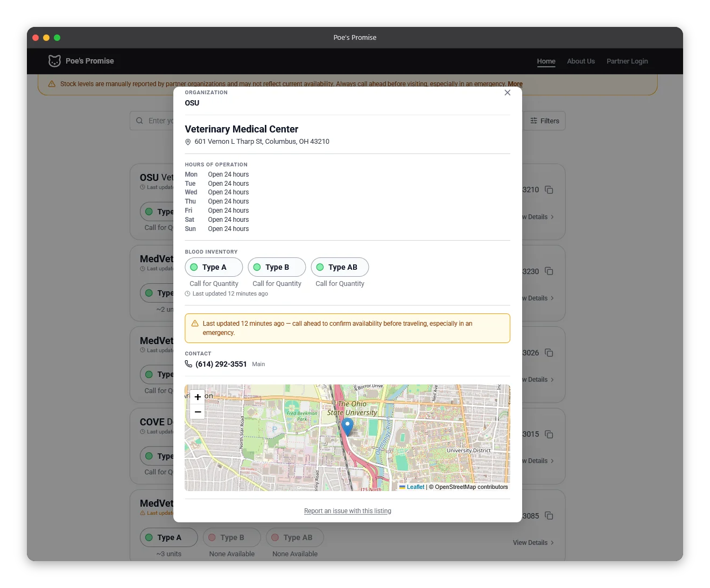Click Type A chip on bottom card

[169, 537]
